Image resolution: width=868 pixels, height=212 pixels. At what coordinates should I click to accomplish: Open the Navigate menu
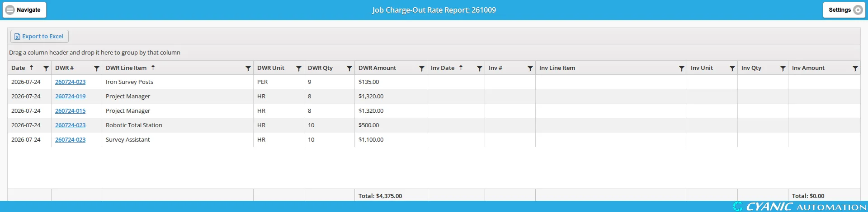(x=24, y=10)
